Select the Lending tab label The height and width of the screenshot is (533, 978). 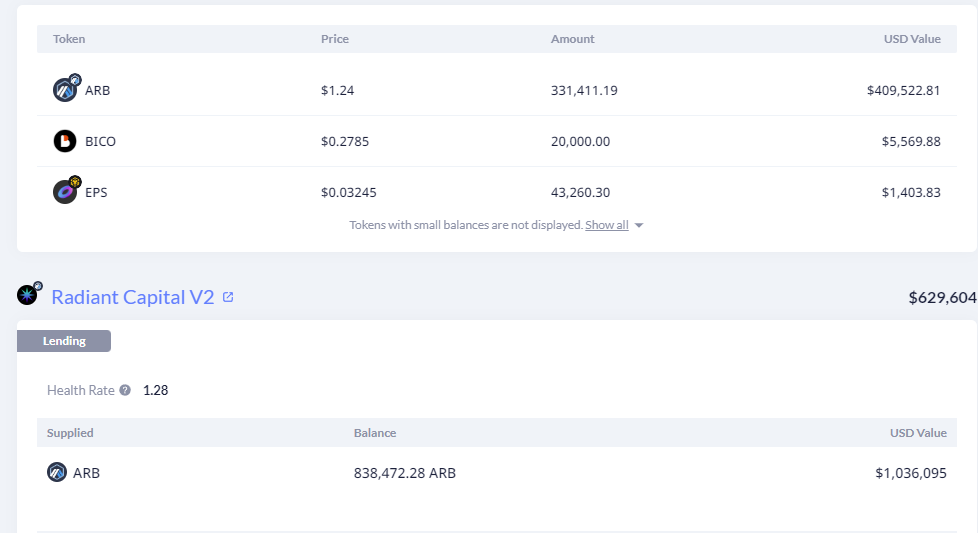pyautogui.click(x=64, y=341)
